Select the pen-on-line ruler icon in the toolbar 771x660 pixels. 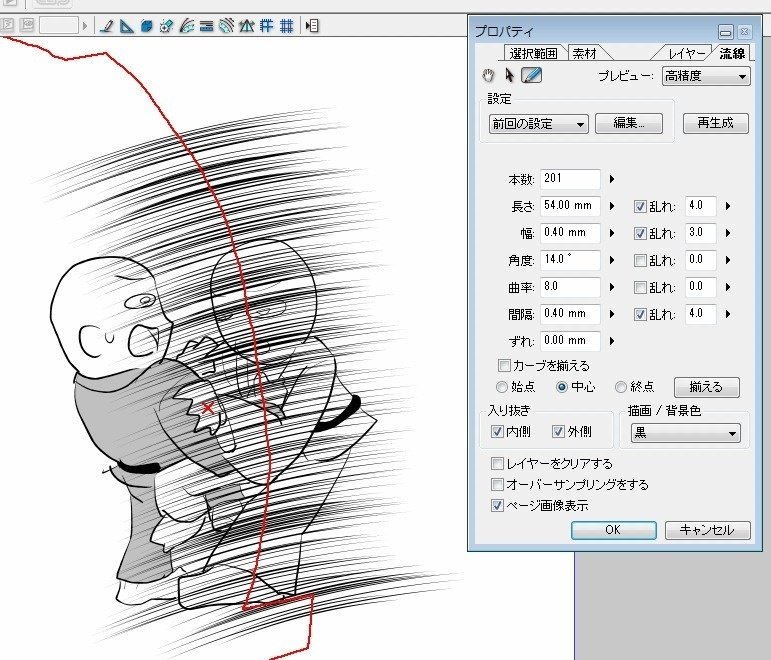click(106, 26)
